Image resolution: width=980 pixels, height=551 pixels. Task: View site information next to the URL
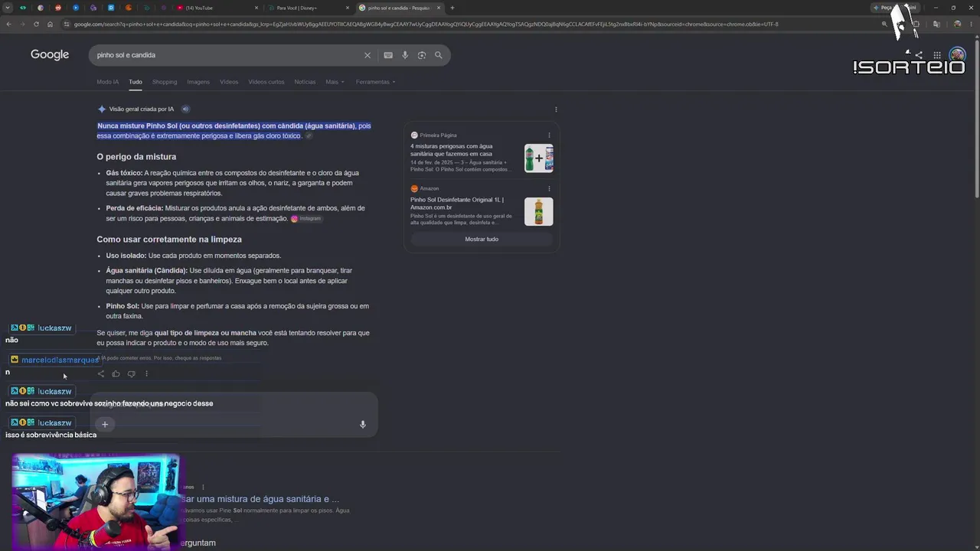67,24
